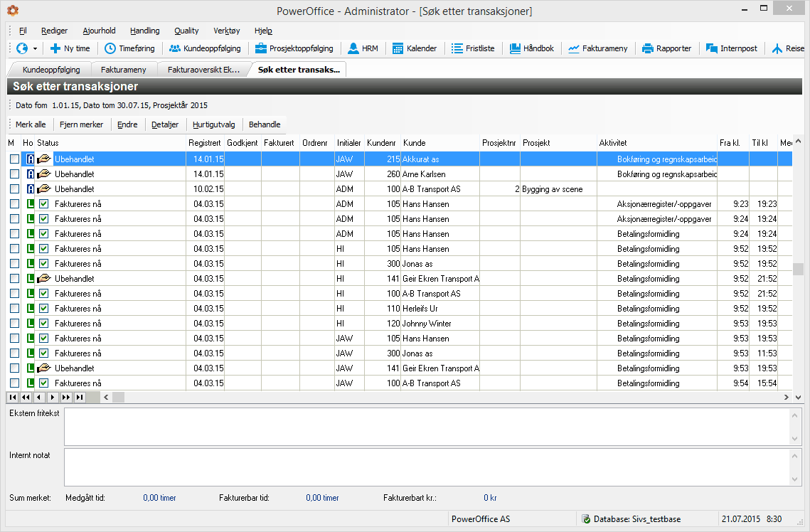Open the Fil menu

tap(23, 31)
